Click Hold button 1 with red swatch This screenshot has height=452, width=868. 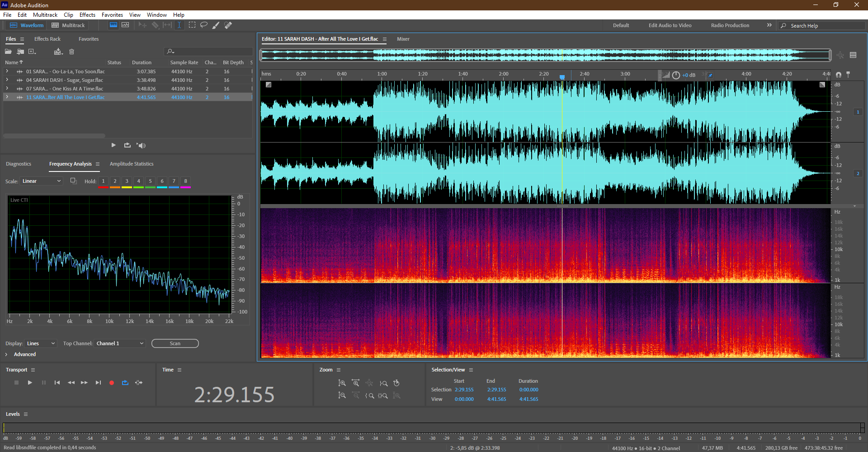[x=103, y=181]
